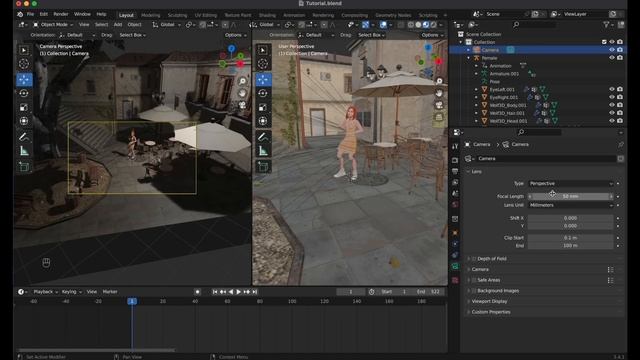
Task: Open the Edit menu
Action: coord(44,14)
